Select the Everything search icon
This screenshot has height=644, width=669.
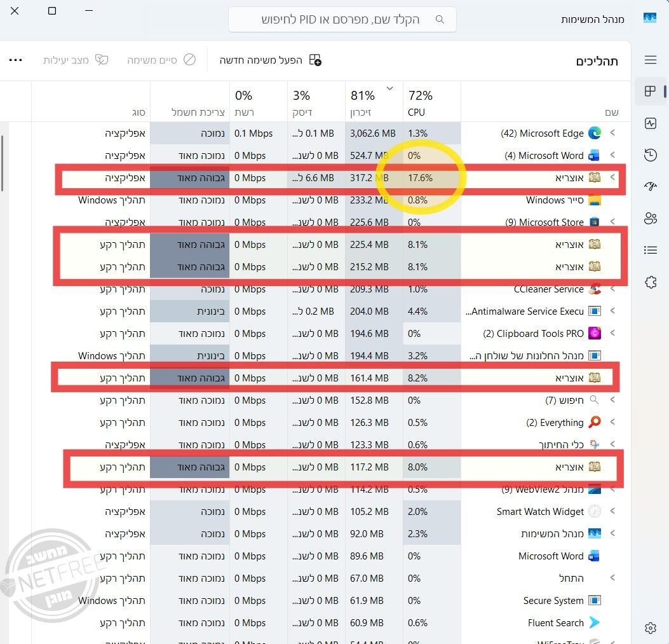point(594,422)
